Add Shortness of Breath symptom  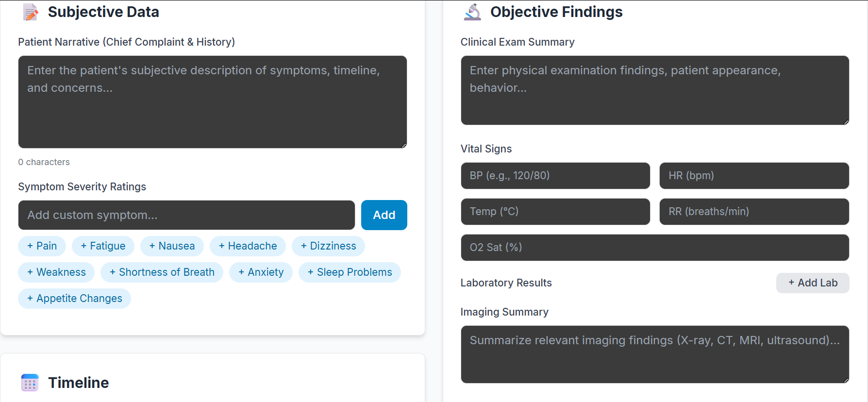tap(162, 272)
